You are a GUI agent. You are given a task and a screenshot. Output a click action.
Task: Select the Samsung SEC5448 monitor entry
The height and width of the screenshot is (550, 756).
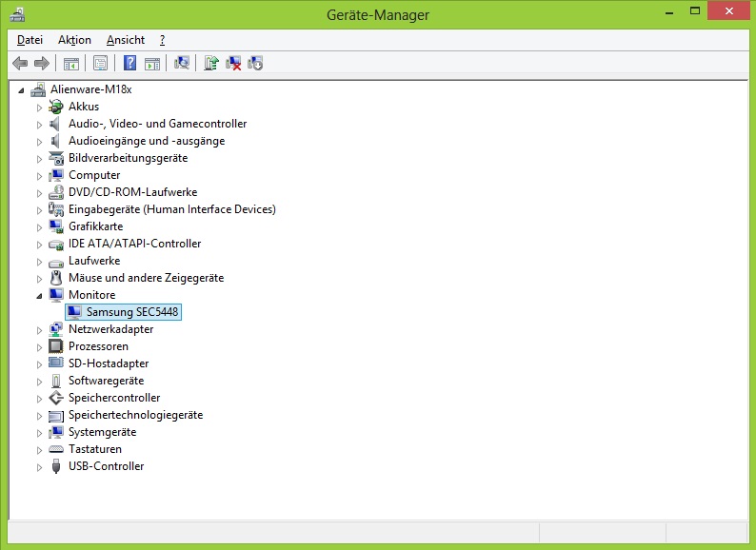(x=132, y=312)
